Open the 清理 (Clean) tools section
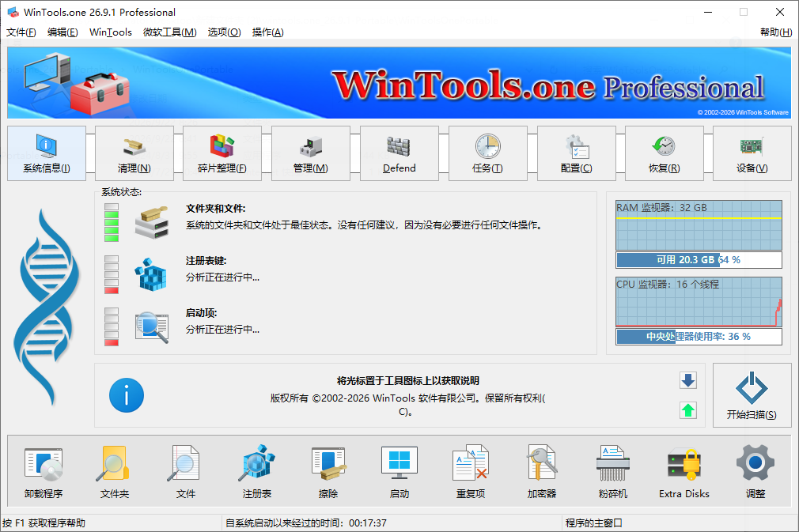 click(x=134, y=153)
